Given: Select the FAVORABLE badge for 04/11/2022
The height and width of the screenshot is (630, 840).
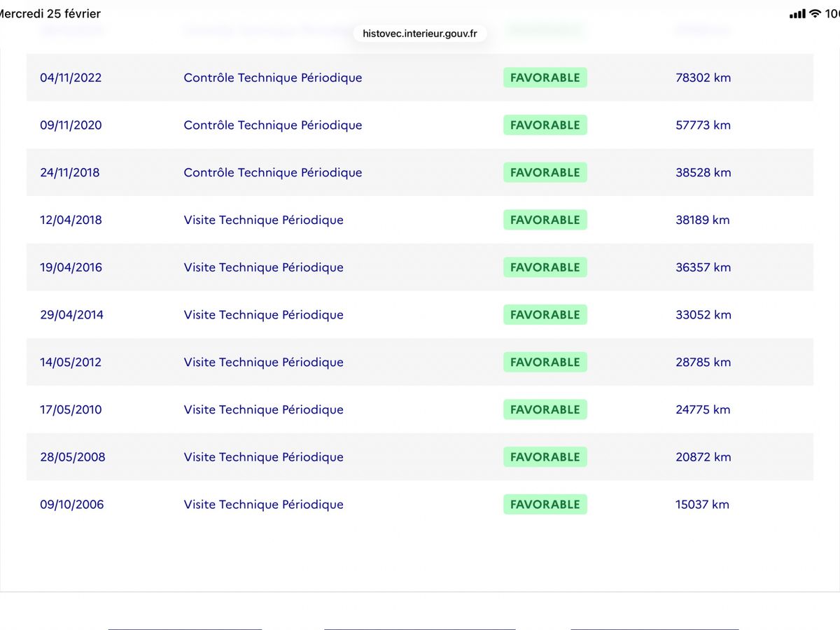Looking at the screenshot, I should 545,78.
